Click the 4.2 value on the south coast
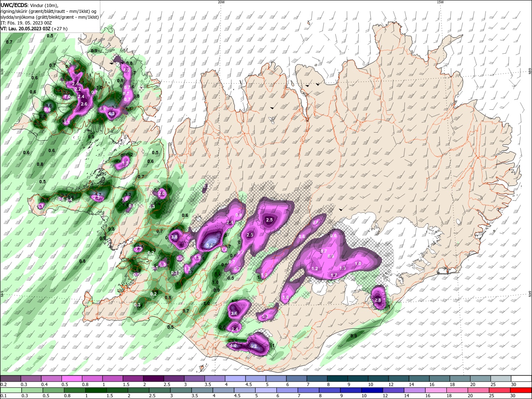The width and height of the screenshot is (532, 399). point(254,346)
